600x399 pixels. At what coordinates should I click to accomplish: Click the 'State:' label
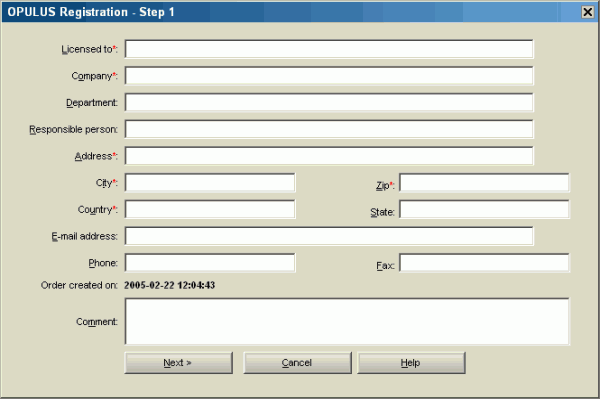(382, 212)
